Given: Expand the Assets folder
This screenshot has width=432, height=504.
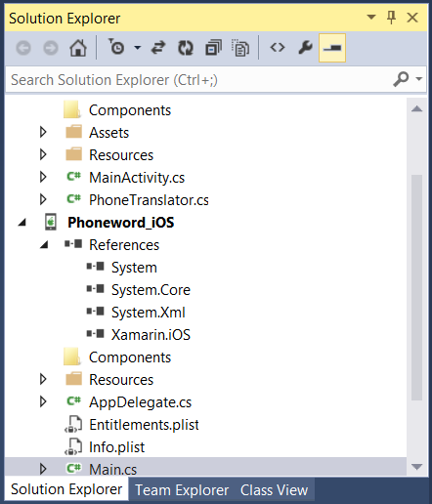Looking at the screenshot, I should pos(43,132).
